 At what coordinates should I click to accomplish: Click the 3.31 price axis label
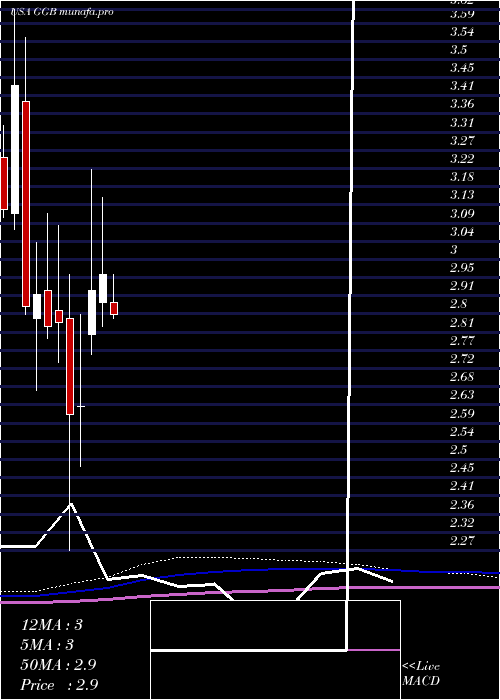(x=462, y=122)
